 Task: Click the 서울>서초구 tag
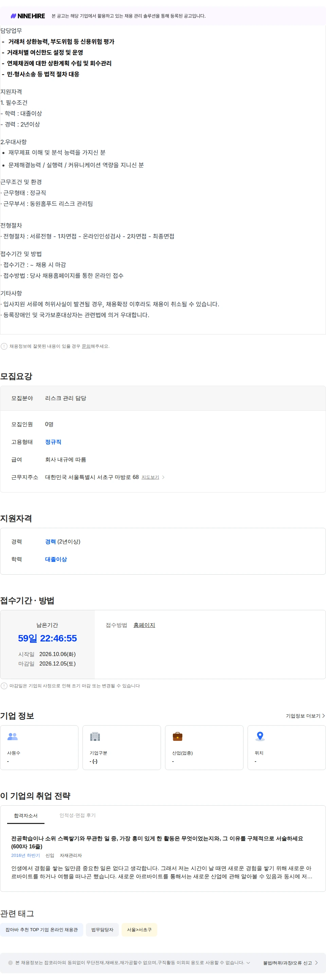click(139, 929)
